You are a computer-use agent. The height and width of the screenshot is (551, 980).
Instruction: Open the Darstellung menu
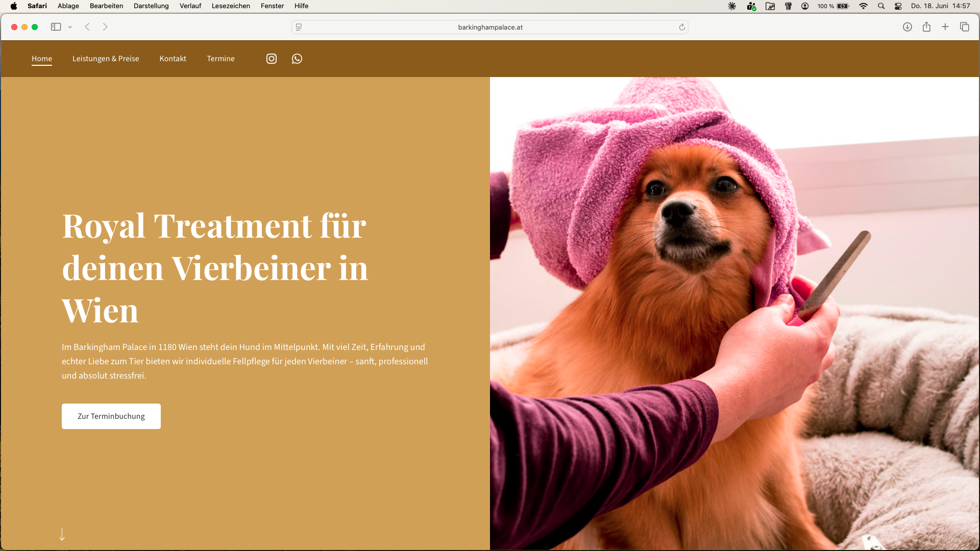(151, 6)
